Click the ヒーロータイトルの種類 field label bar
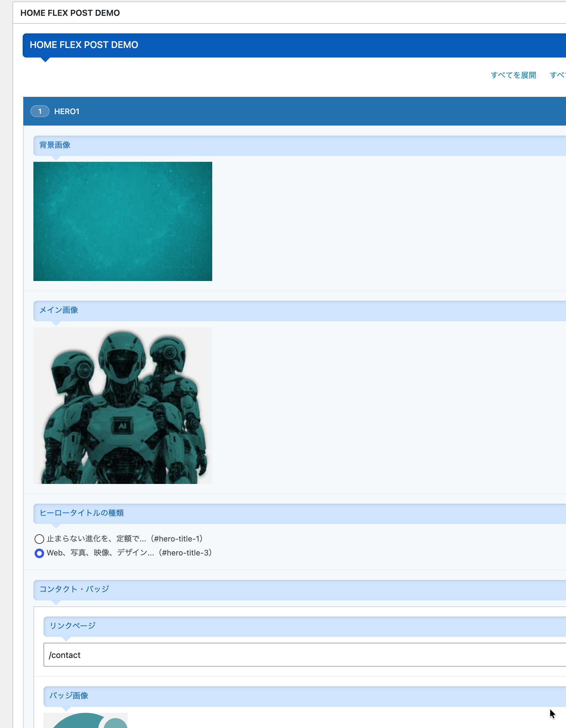566x728 pixels. (x=299, y=513)
